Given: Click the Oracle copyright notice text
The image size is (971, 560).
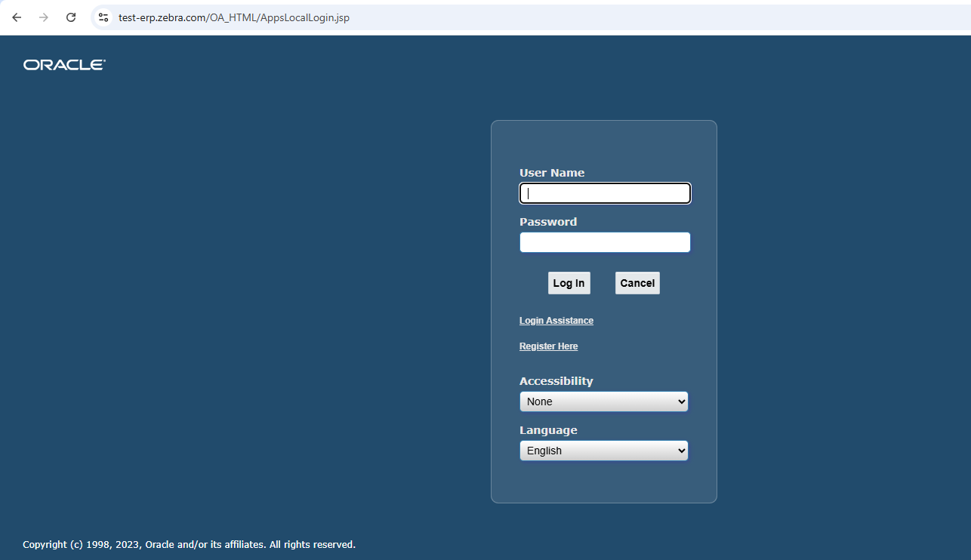Looking at the screenshot, I should tap(189, 544).
